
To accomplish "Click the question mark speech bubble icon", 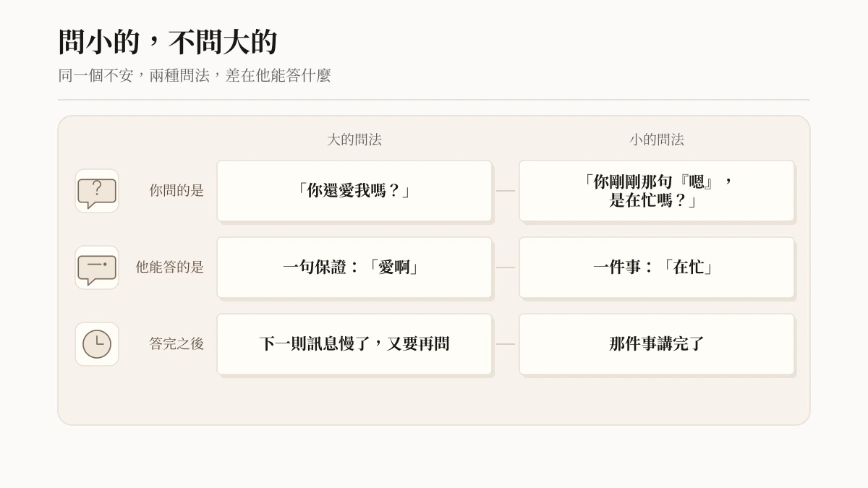I will tap(97, 191).
